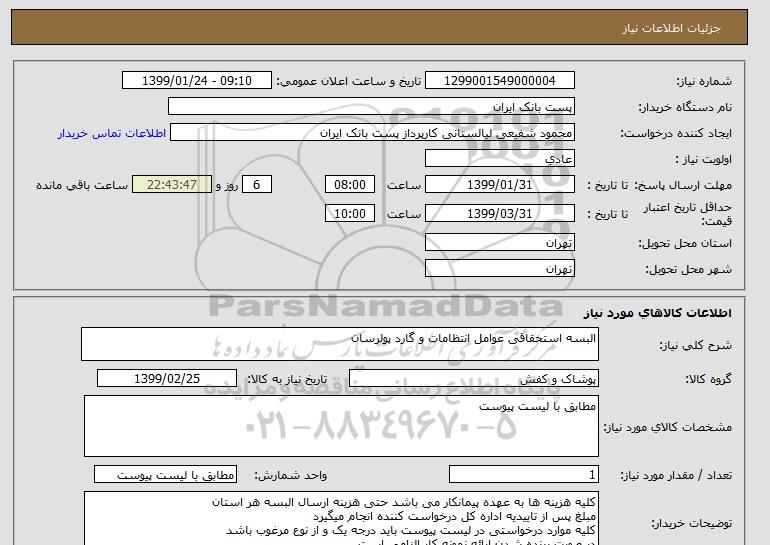This screenshot has height=545, width=770.
Task: Click the general description field البسه استحقاقی
Action: pos(340,344)
